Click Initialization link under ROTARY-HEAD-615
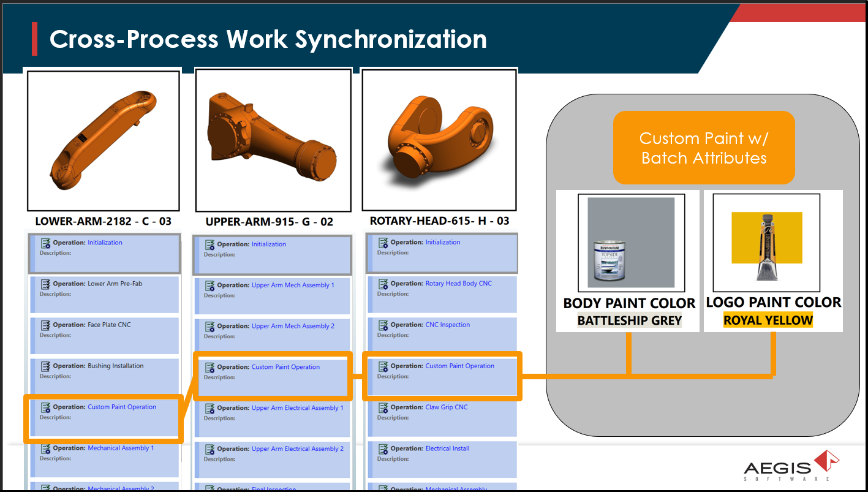This screenshot has width=868, height=492. pyautogui.click(x=442, y=242)
